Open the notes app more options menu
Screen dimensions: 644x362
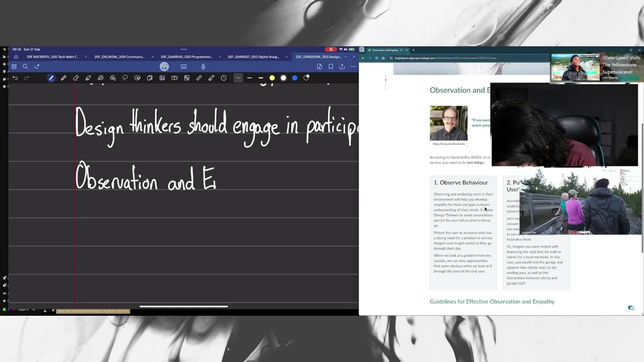coord(353,66)
